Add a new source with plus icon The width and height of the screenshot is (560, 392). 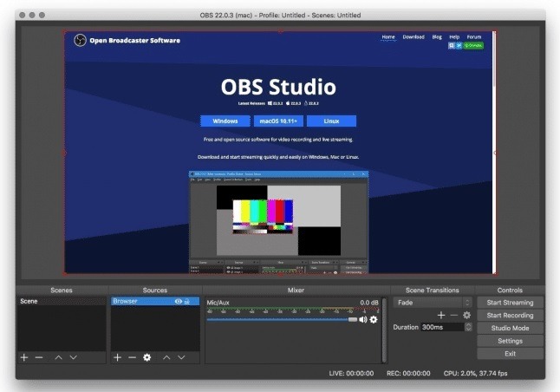coord(118,357)
